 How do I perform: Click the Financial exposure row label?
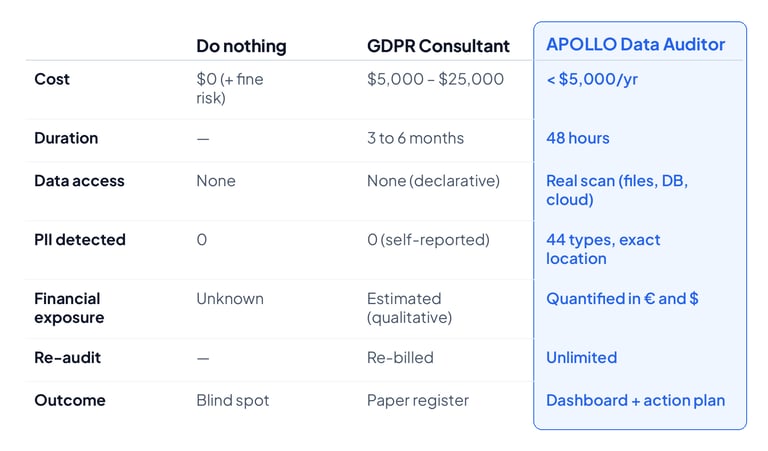pyautogui.click(x=67, y=308)
